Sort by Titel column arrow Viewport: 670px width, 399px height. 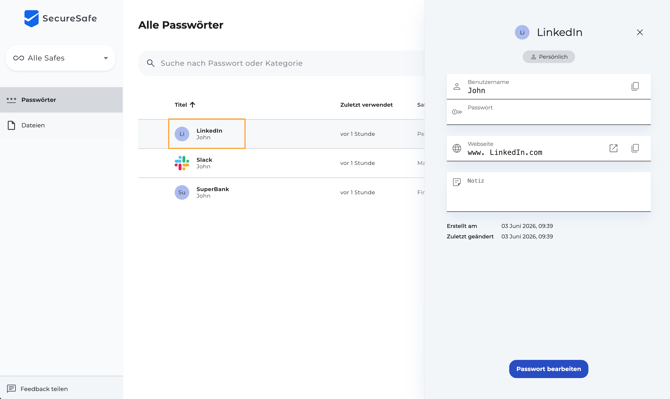point(192,105)
